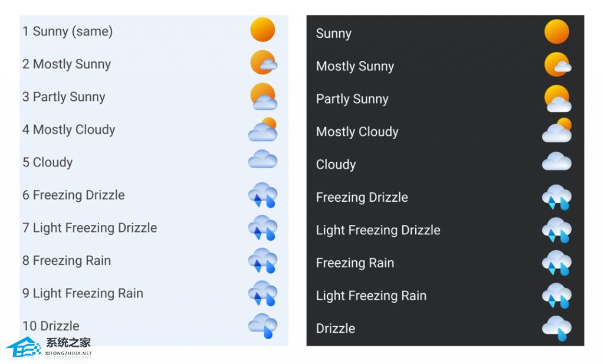Click "Light Freezing Drizzle" text in dark panel
Image resolution: width=604 pixels, height=364 pixels.
coord(378,230)
